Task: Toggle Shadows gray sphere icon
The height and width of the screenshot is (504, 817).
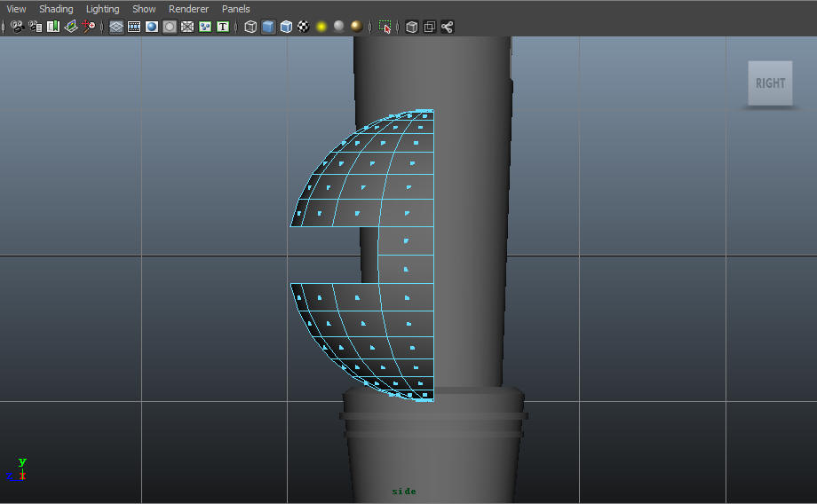Action: [x=338, y=26]
